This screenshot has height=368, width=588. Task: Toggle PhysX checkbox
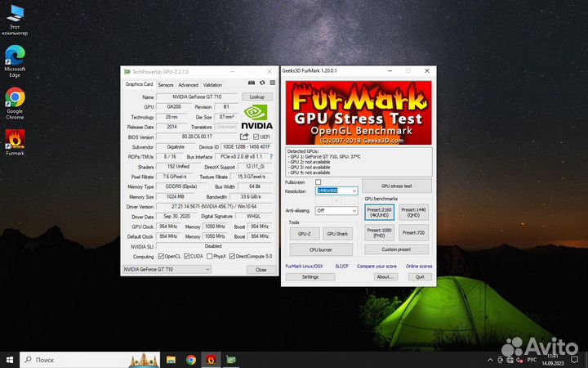[x=210, y=256]
